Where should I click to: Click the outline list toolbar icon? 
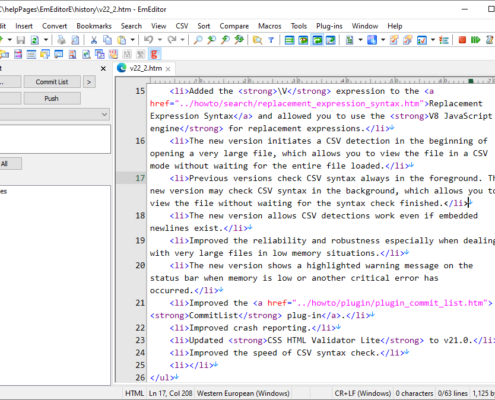click(x=444, y=40)
